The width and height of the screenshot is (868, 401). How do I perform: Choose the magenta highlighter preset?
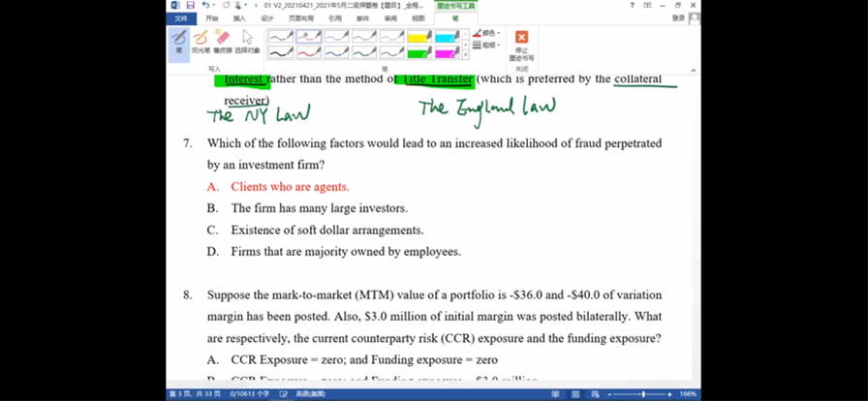click(x=448, y=52)
